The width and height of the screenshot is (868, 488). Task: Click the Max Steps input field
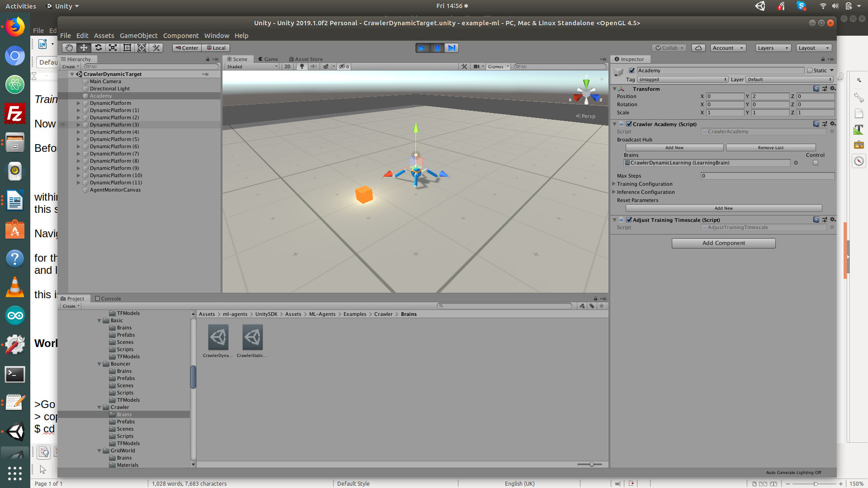767,176
